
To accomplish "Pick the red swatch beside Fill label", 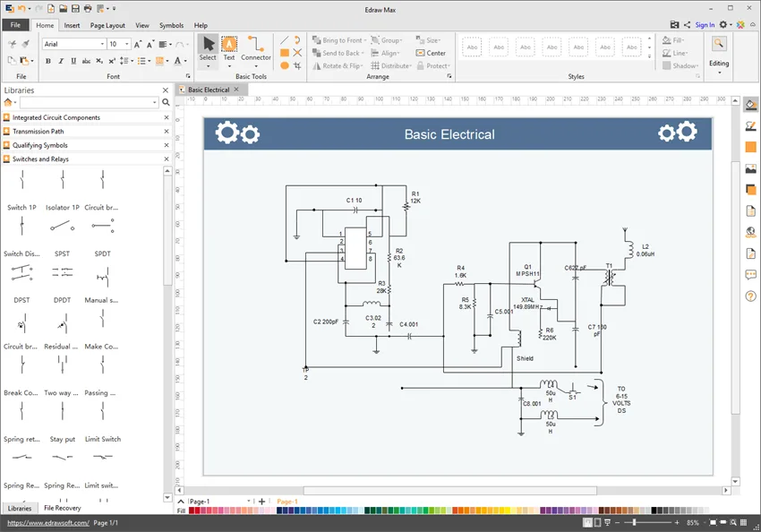I will point(192,511).
